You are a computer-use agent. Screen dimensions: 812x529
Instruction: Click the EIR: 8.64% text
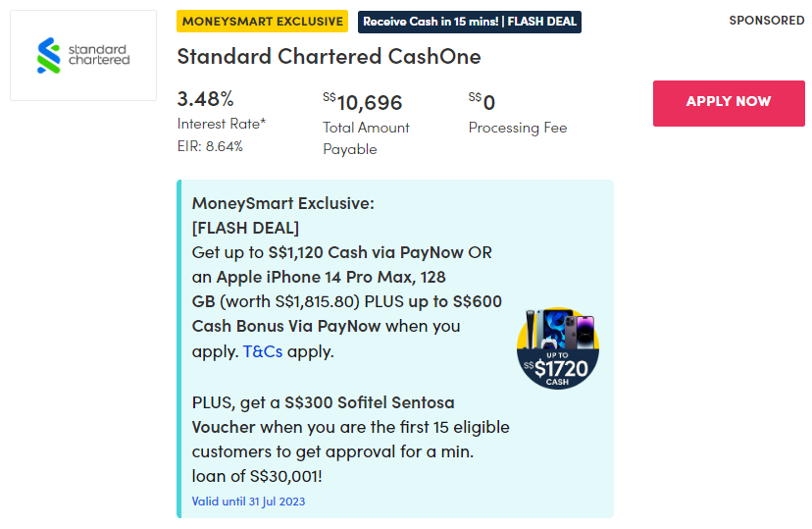click(x=210, y=146)
